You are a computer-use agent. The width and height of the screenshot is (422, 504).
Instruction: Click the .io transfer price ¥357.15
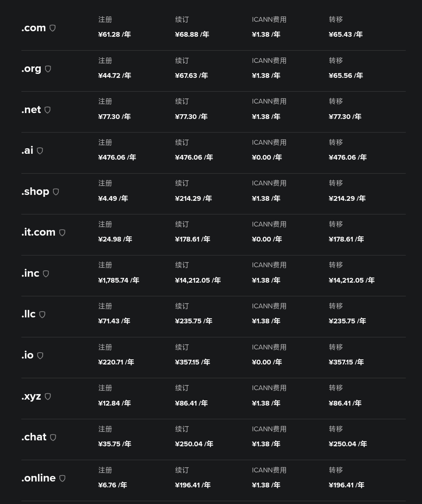(341, 362)
